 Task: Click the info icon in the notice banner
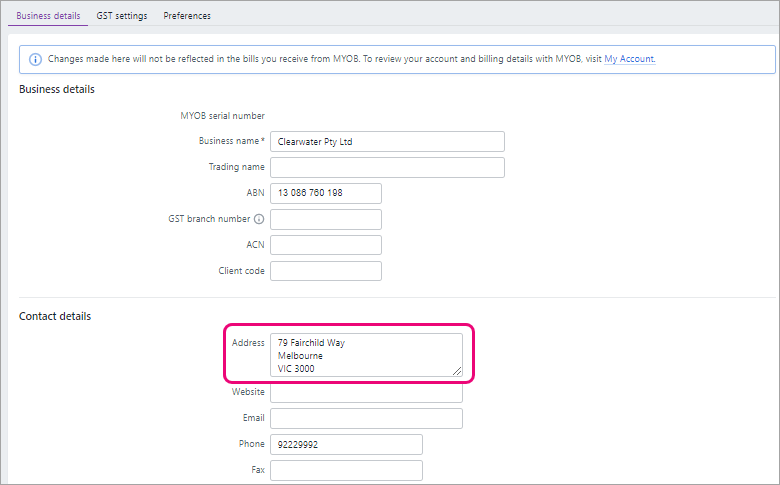(x=35, y=59)
